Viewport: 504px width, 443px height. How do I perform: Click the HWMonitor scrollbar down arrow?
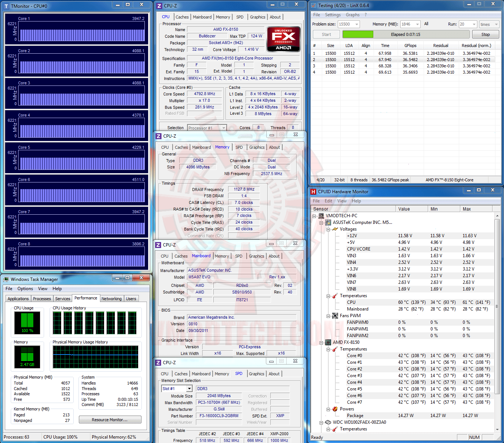click(x=497, y=429)
